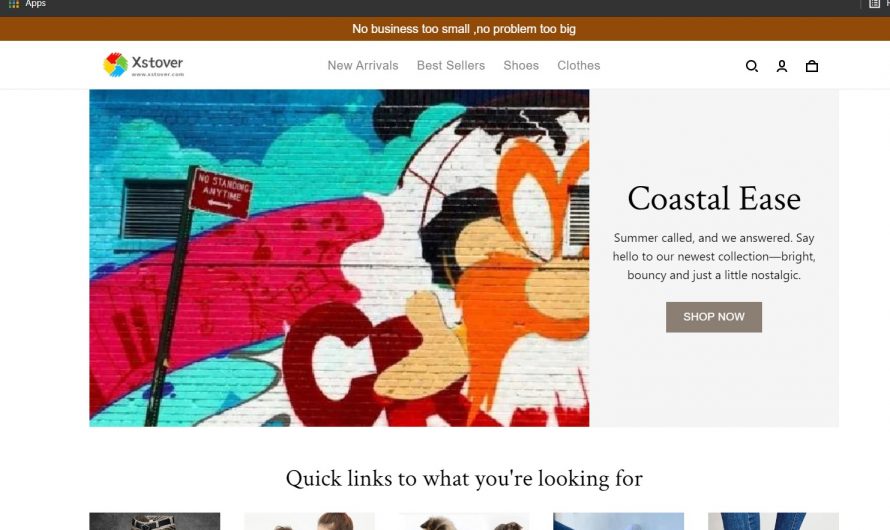Click the graffiti mural hero banner image
This screenshot has width=890, height=530.
tap(339, 258)
